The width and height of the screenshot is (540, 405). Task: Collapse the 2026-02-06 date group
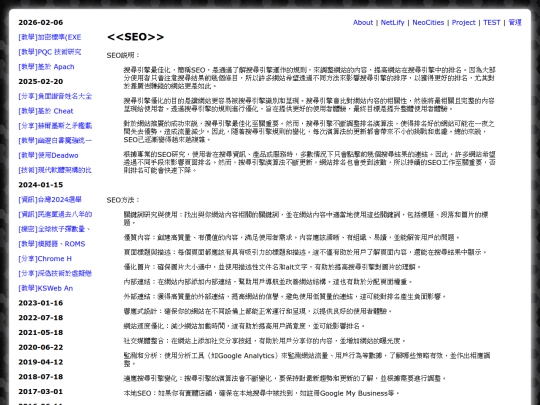tap(41, 22)
